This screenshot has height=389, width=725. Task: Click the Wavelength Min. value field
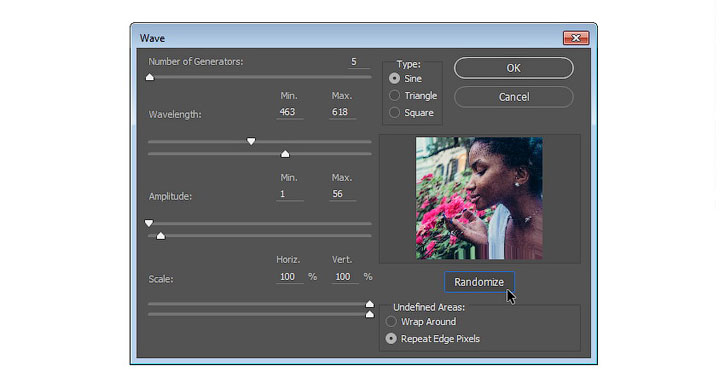click(290, 112)
